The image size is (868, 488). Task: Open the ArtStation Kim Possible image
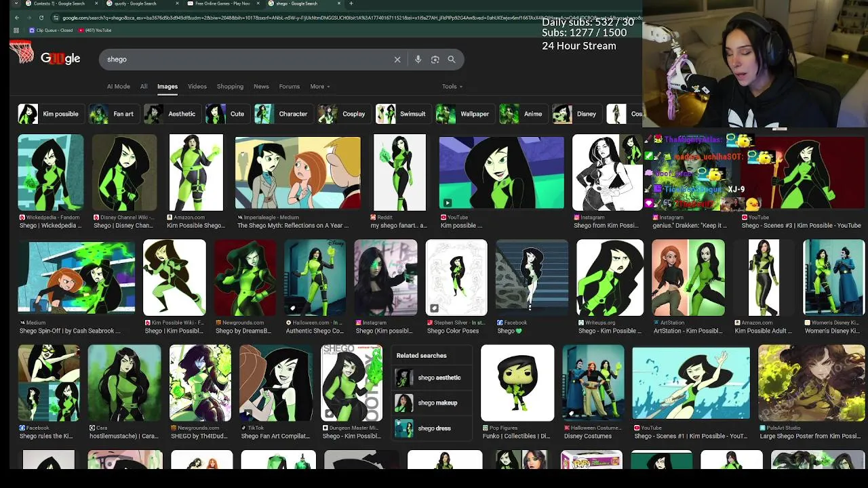[688, 277]
